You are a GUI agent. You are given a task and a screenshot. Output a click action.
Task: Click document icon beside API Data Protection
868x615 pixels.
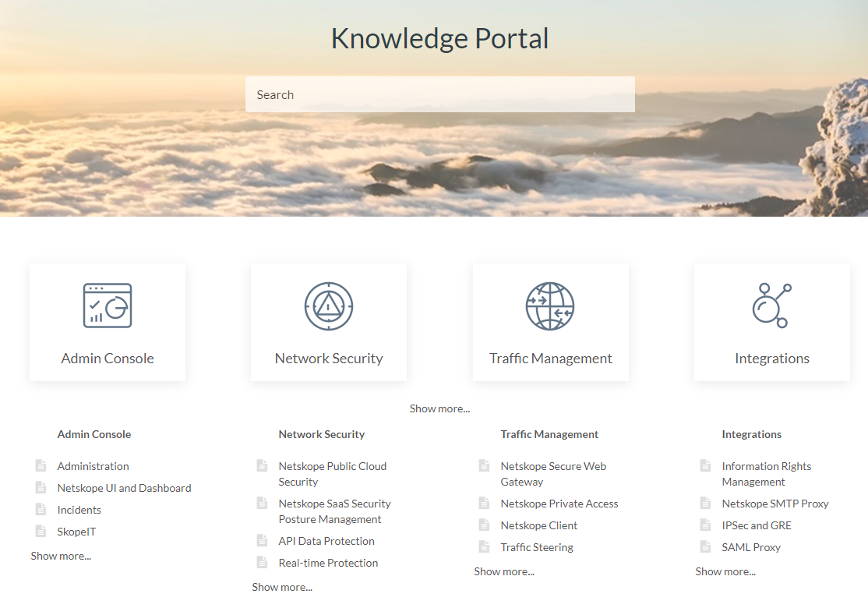coord(263,540)
